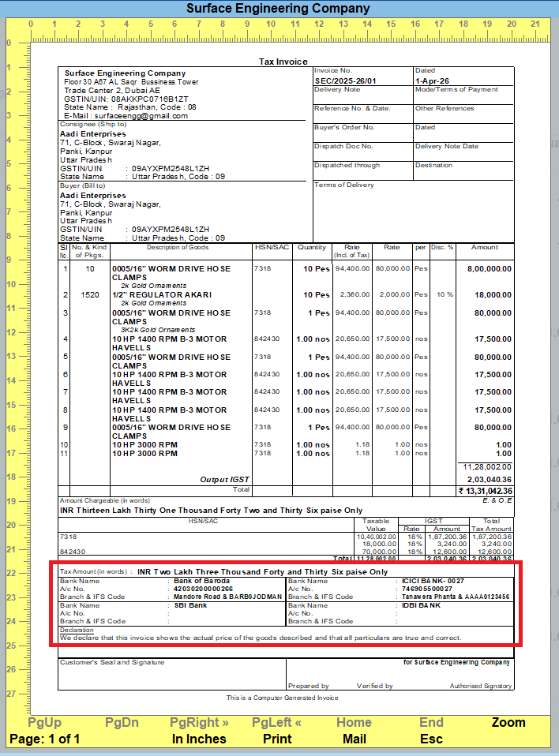559x756 pixels.
Task: Click the Surface Engineering Company title bar
Action: (278, 8)
